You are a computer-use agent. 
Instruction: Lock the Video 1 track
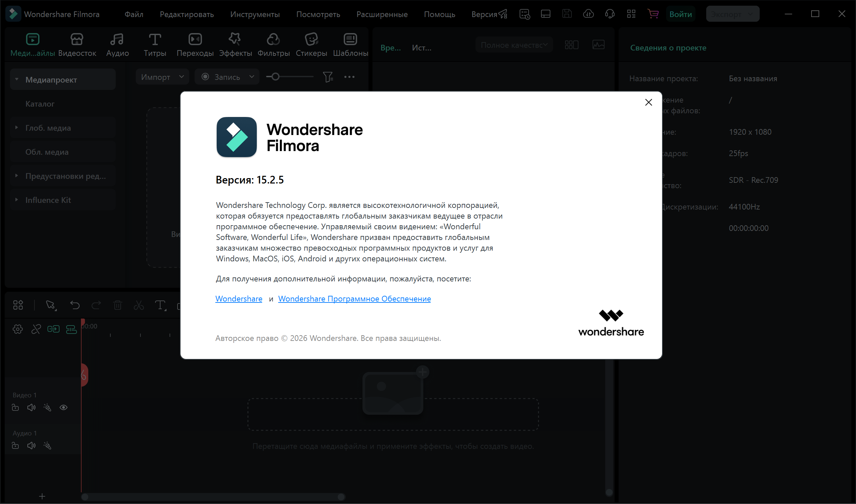(15, 407)
